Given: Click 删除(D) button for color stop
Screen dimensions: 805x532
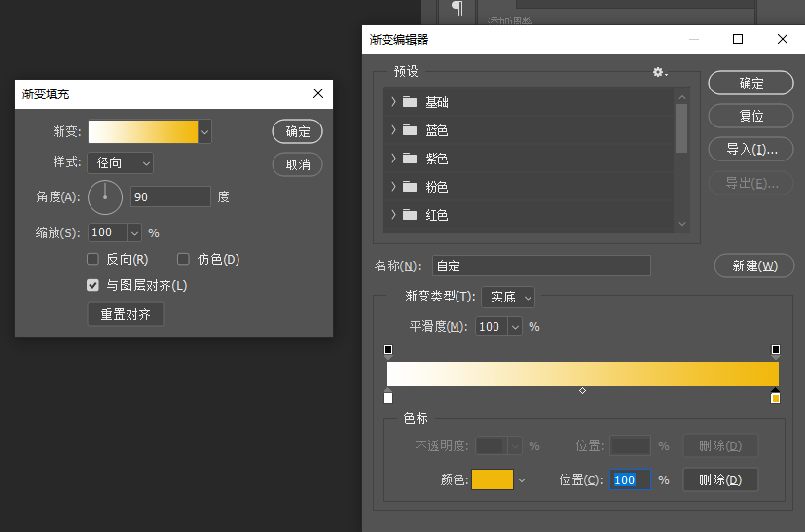Looking at the screenshot, I should tap(720, 480).
